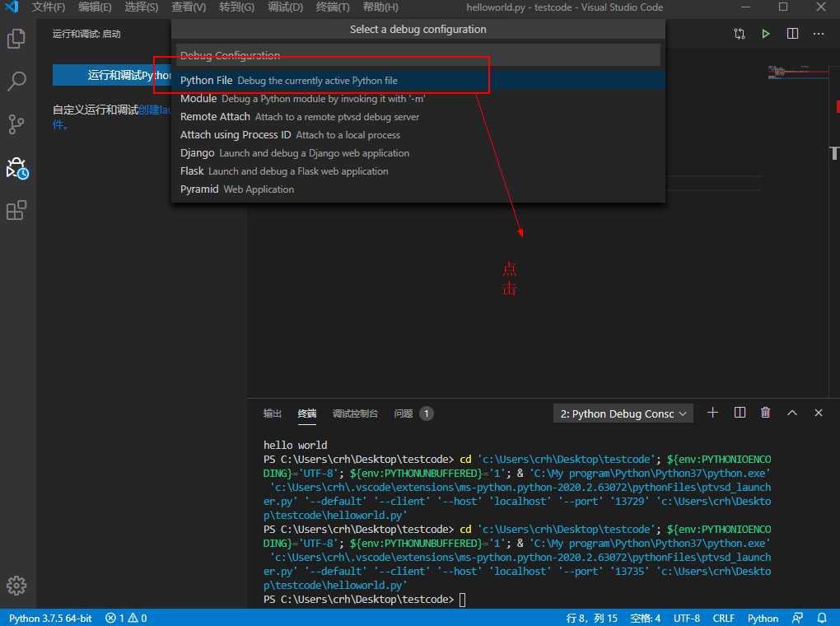
Task: Click the VS Code logo icon
Action: 11,7
